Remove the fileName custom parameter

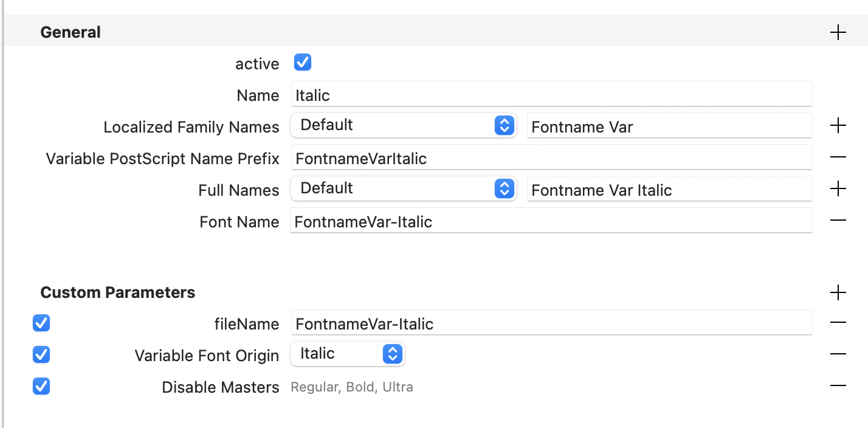click(x=838, y=323)
